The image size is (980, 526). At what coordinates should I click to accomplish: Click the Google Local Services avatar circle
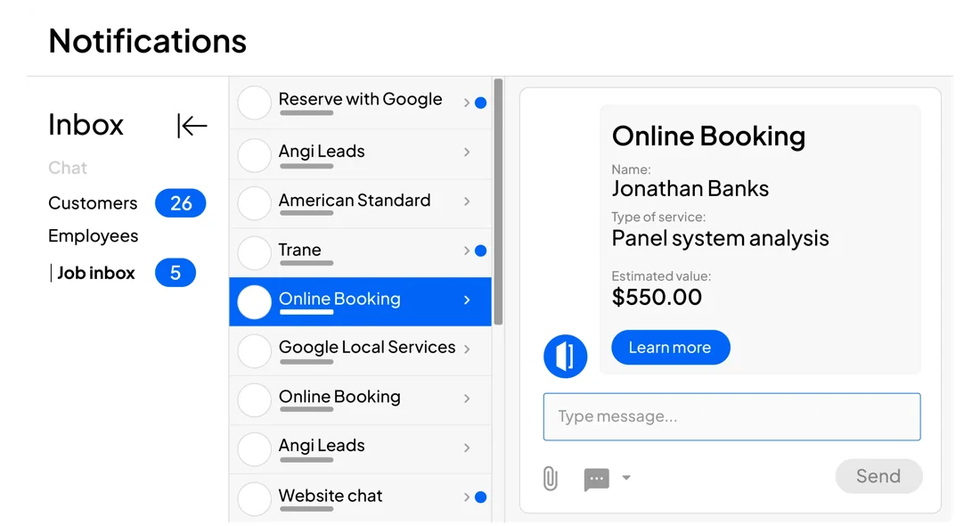point(254,350)
